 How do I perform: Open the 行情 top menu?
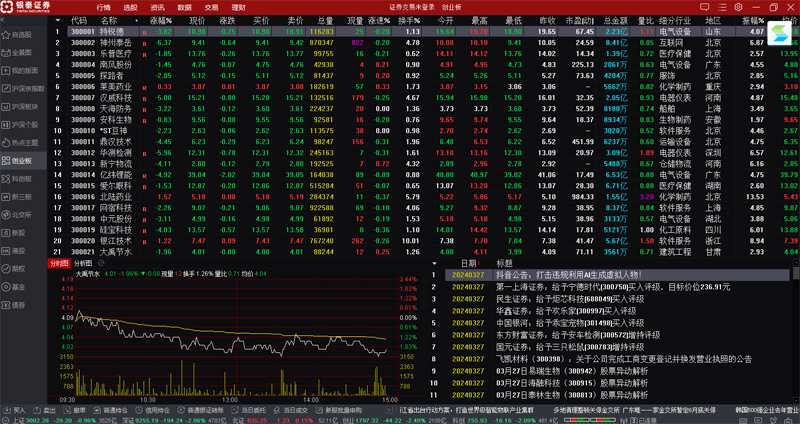103,8
